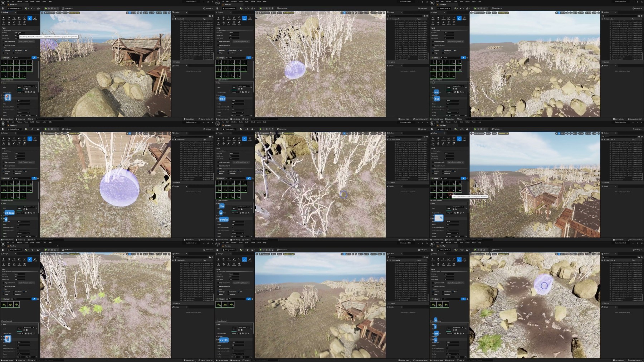The image size is (644, 362).
Task: Toggle Landscape filter checkbox in middle-right editor
Action: tap(433, 171)
